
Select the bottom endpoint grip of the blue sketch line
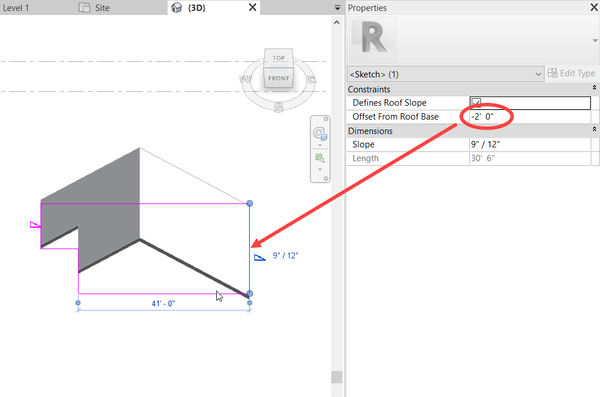point(249,294)
